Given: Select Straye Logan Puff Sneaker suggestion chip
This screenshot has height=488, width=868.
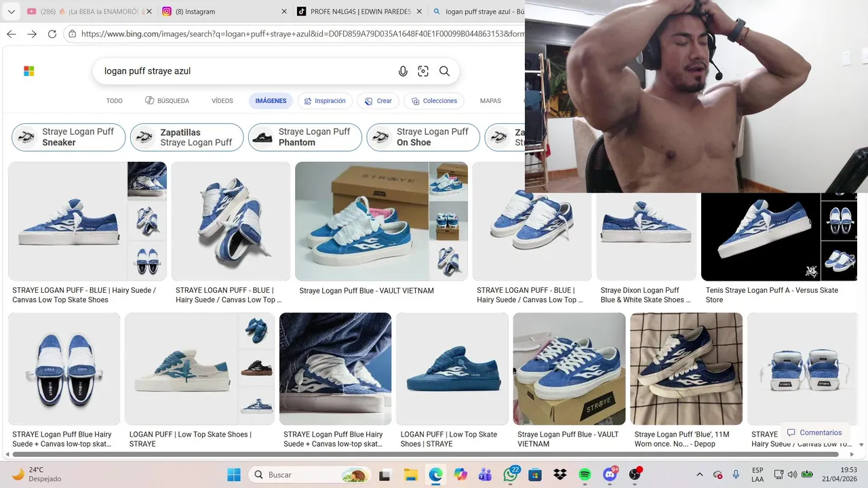Looking at the screenshot, I should 68,137.
